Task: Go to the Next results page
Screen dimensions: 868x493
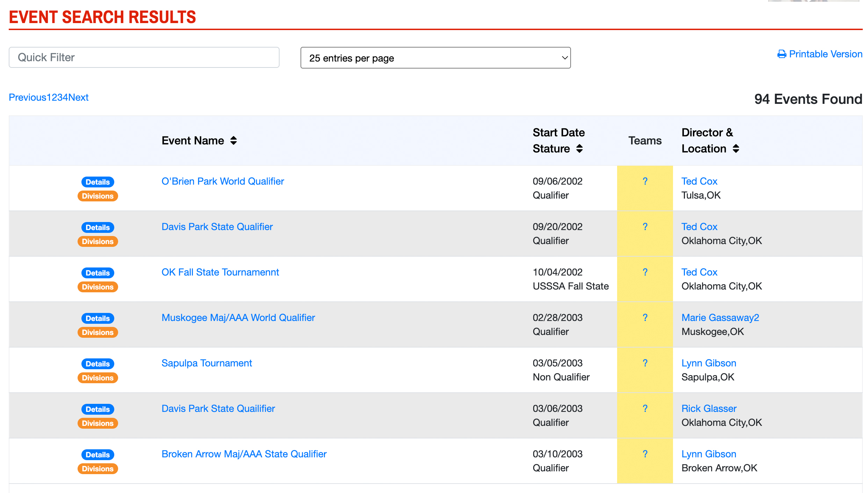Action: [78, 97]
